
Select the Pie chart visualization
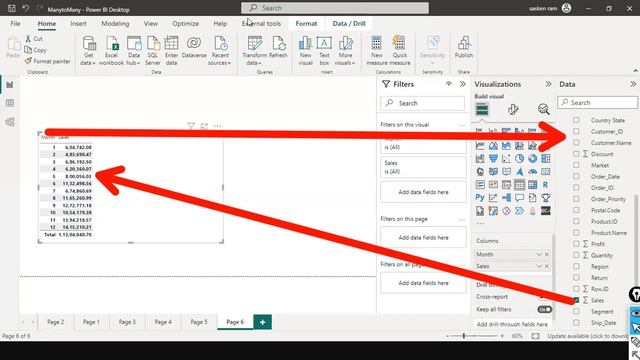click(519, 158)
